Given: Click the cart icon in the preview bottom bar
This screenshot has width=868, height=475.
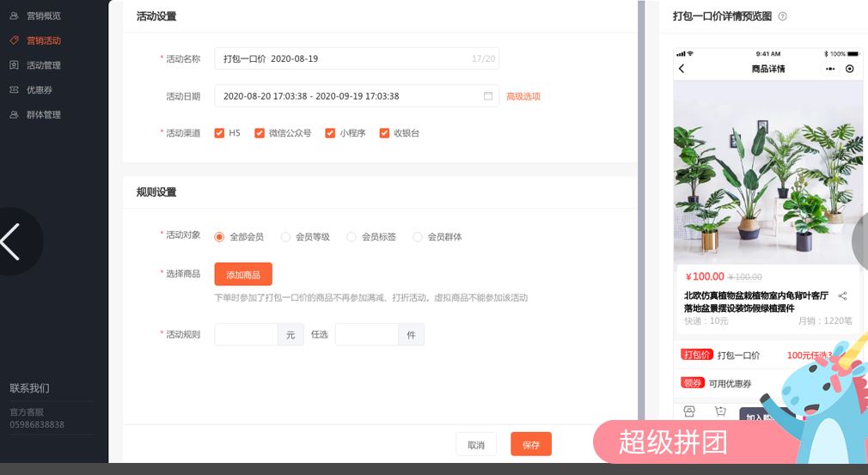Looking at the screenshot, I should coord(720,411).
